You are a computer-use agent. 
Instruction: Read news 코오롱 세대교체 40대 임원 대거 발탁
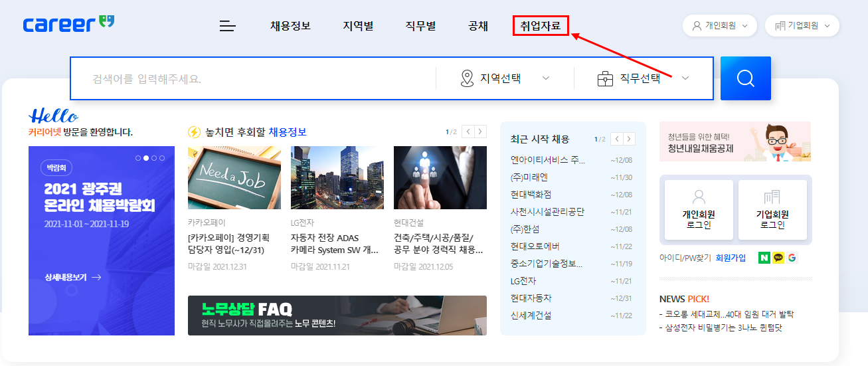[727, 315]
